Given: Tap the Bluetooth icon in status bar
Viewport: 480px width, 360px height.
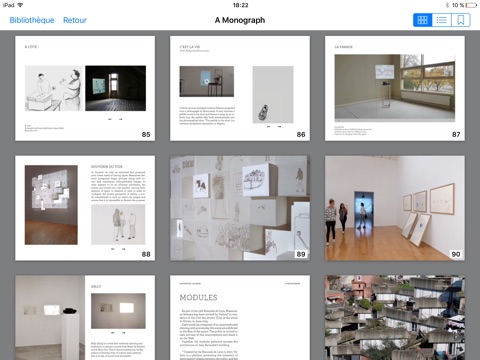Looking at the screenshot, I should pos(447,5).
